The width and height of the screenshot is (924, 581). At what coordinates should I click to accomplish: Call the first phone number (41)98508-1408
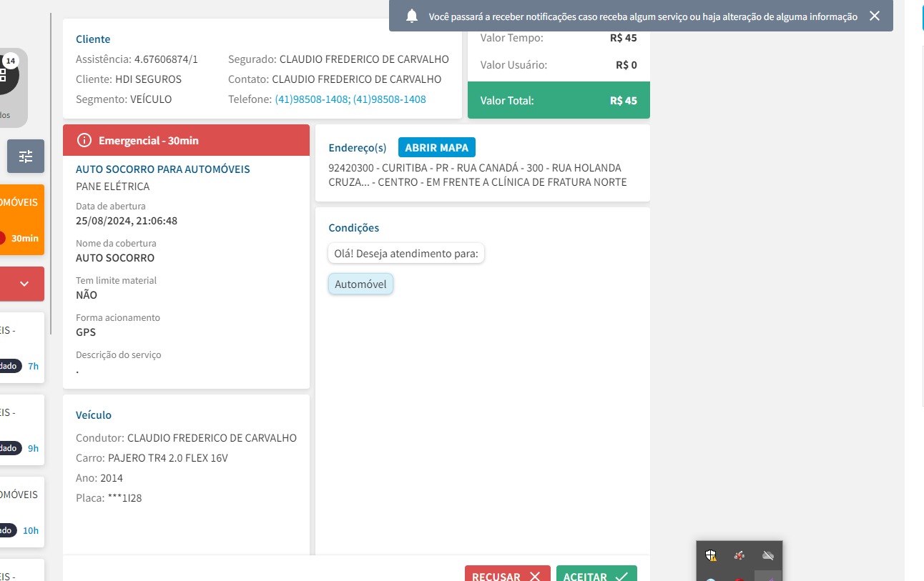(x=312, y=99)
